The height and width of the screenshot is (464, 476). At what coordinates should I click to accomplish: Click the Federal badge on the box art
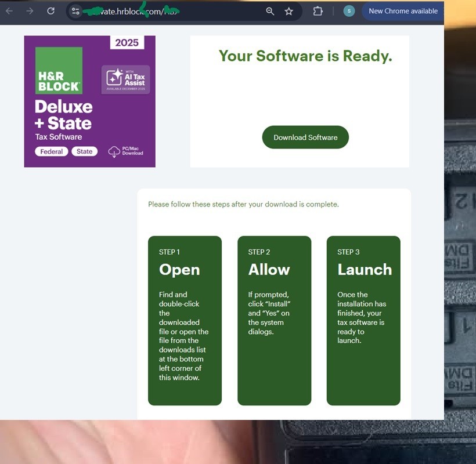click(51, 151)
